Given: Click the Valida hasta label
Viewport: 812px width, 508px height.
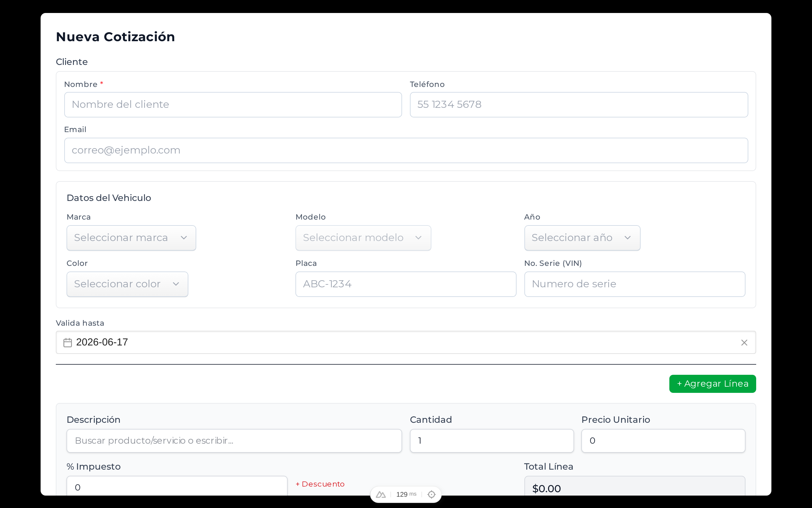Looking at the screenshot, I should click(80, 323).
